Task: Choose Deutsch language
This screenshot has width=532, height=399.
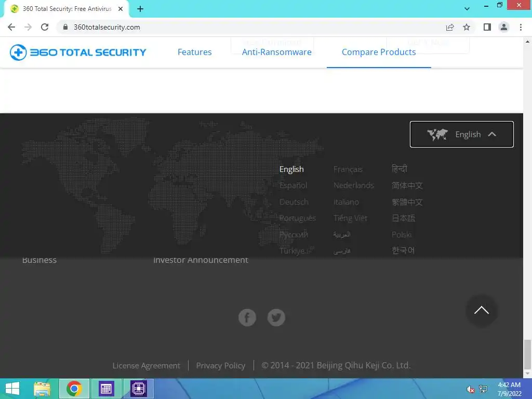Action: tap(294, 202)
